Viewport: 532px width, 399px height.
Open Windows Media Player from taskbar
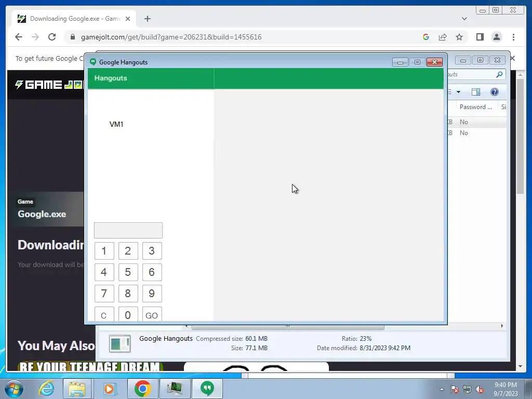coord(109,389)
